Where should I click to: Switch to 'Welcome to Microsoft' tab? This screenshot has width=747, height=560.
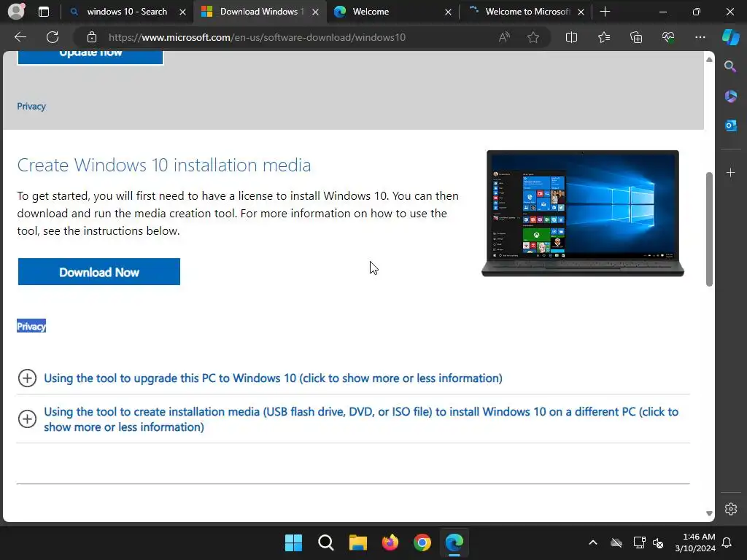527,12
